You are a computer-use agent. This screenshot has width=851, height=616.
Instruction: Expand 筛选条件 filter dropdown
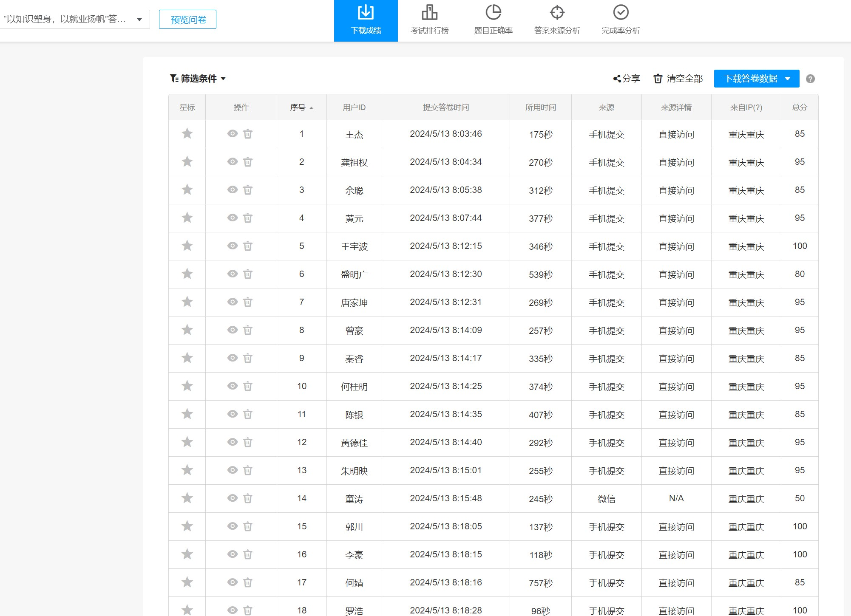(198, 79)
